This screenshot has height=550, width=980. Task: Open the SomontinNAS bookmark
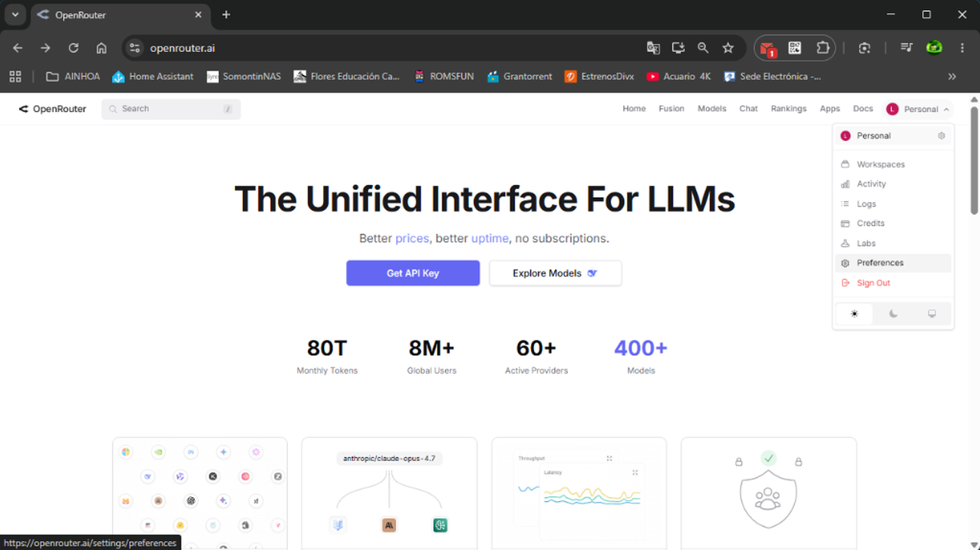[x=244, y=77]
